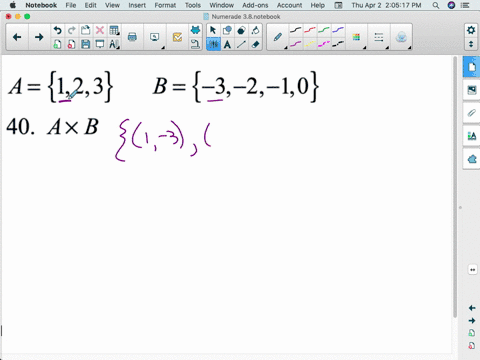
Task: Open the Apple menu
Action: click(x=13, y=5)
